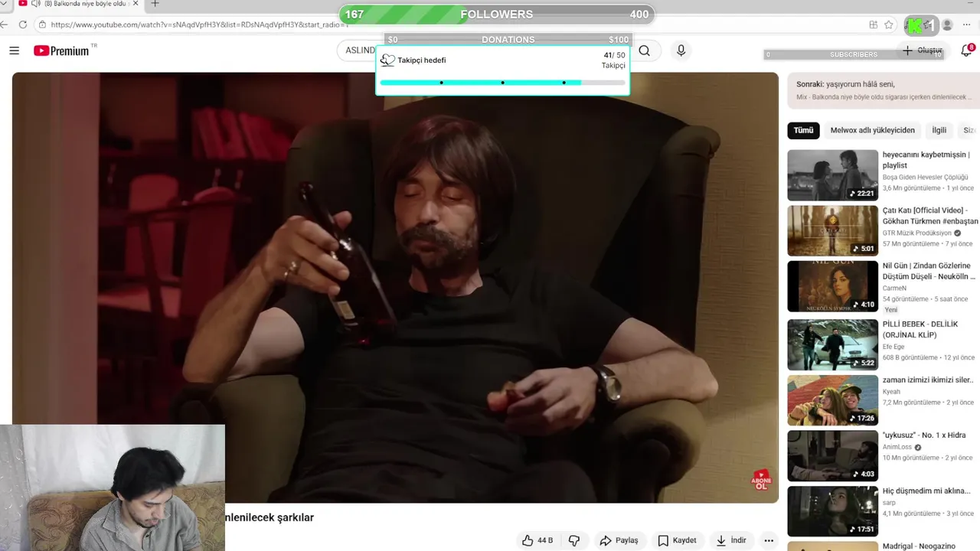Screen dimensions: 980x551
Task: Expand the Sonraki mix playlist panel
Action: pos(883,90)
